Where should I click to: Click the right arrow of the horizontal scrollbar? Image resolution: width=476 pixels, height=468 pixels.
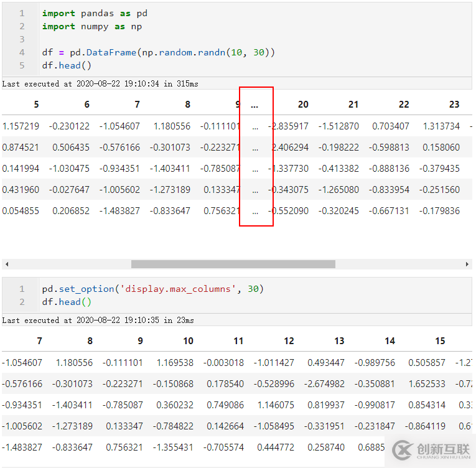point(467,264)
